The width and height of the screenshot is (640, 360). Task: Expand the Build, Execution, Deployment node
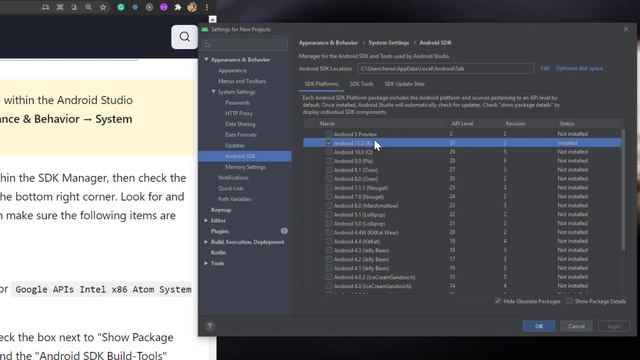tap(206, 242)
